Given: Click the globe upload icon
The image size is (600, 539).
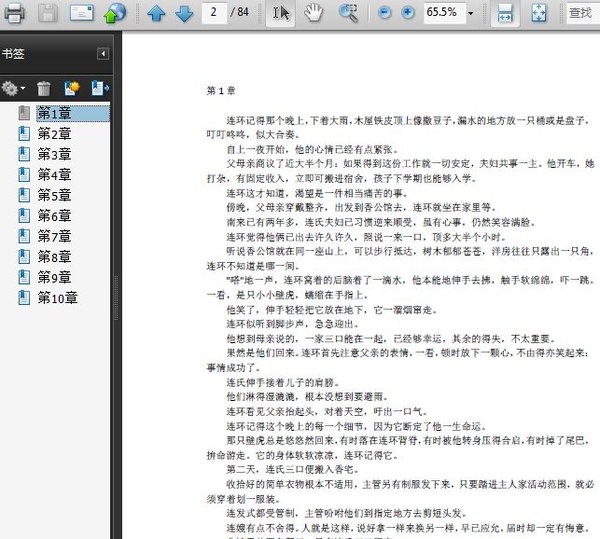Looking at the screenshot, I should point(115,13).
